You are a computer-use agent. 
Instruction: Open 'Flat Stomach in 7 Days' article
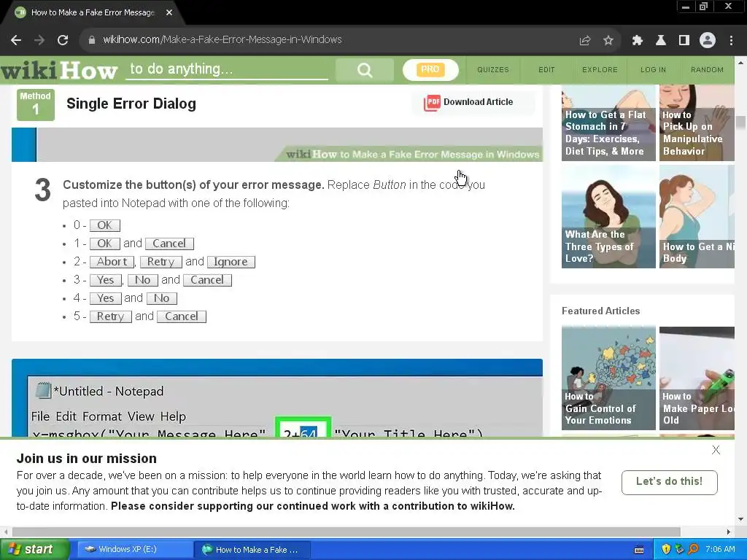pos(608,122)
